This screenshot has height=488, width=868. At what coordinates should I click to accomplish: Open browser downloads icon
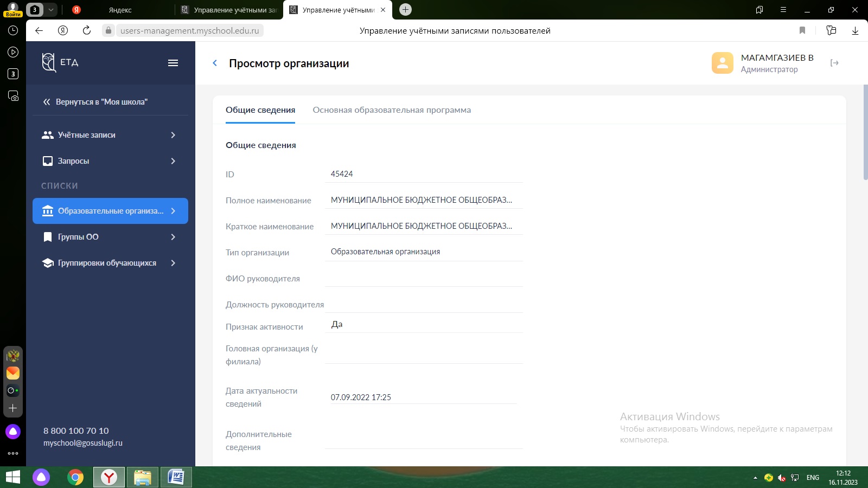pos(855,30)
